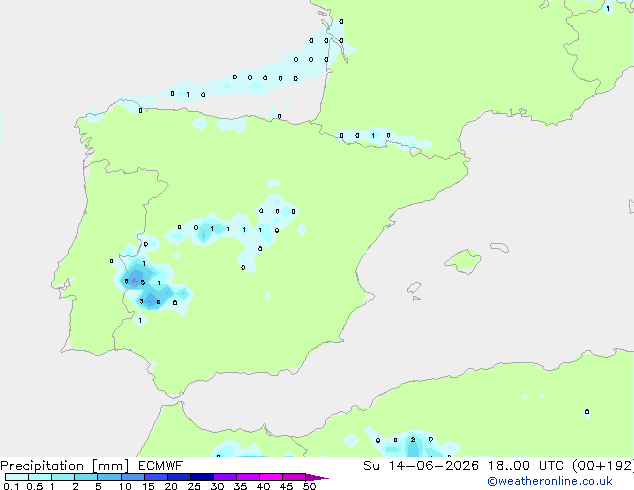Click the "0.5" legend scale value
The height and width of the screenshot is (490, 634).
35,486
